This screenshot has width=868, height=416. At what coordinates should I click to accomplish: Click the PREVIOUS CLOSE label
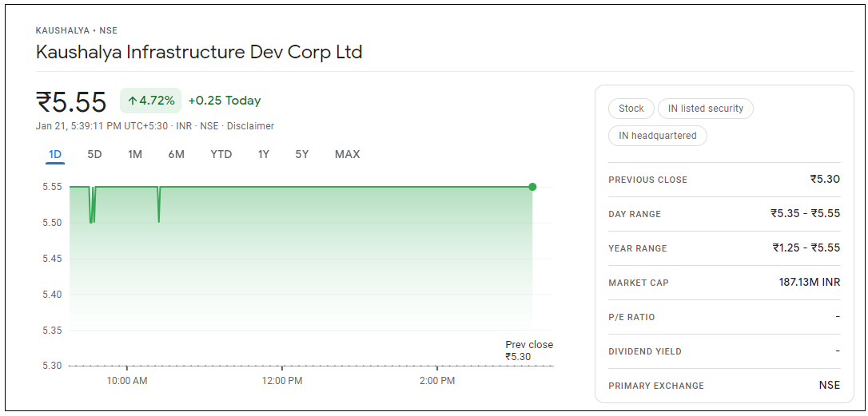[x=647, y=180]
